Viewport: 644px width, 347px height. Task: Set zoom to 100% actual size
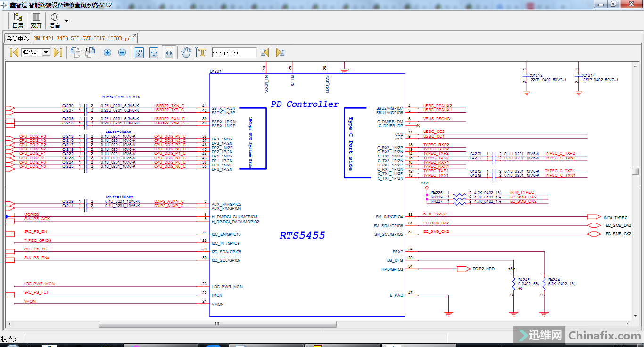[139, 52]
